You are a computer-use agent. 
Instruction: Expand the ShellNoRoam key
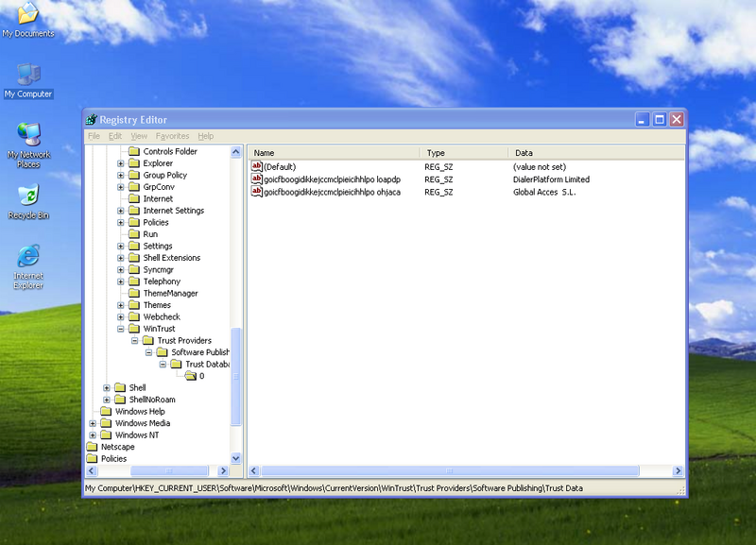coord(107,400)
